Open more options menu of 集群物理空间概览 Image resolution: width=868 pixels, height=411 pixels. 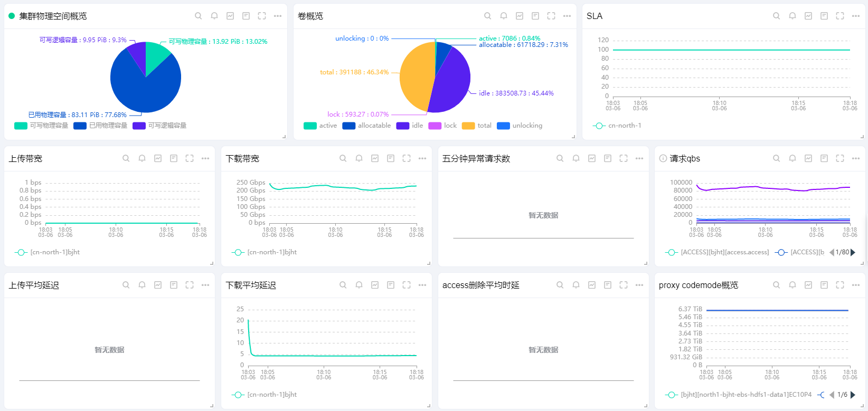pyautogui.click(x=278, y=16)
